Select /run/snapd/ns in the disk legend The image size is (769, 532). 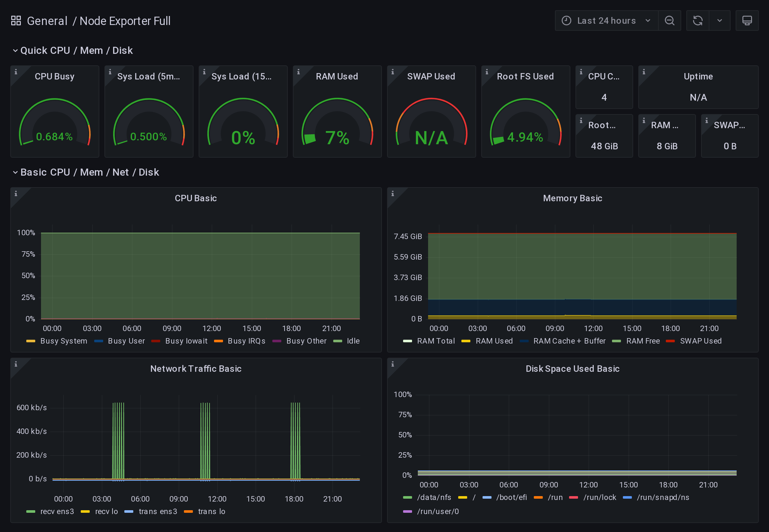coord(663,497)
